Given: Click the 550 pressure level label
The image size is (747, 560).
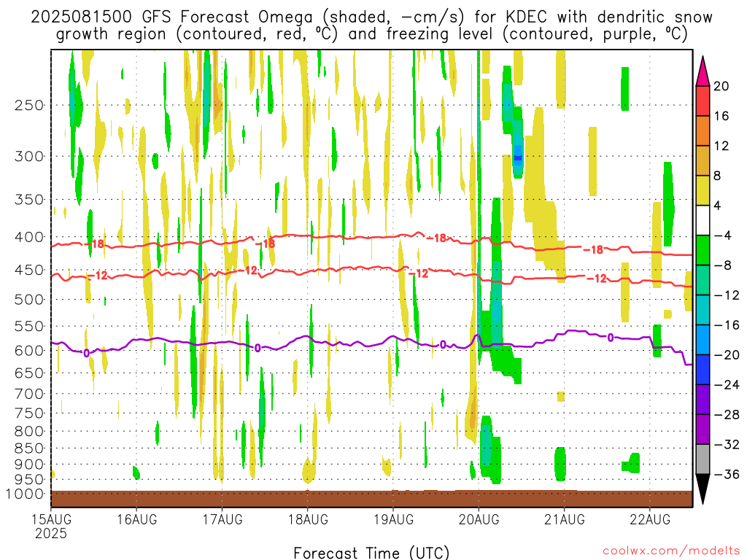Looking at the screenshot, I should (x=29, y=326).
